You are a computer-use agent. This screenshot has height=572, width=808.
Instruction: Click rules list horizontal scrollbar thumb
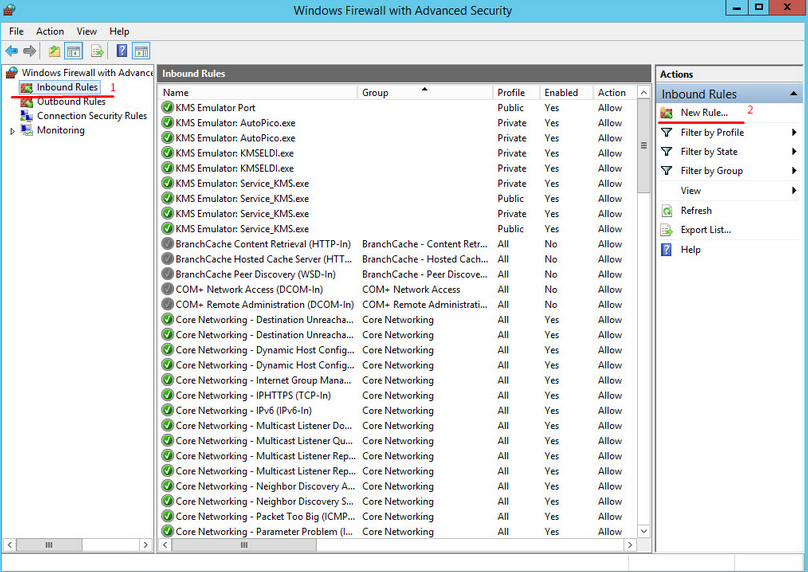pyautogui.click(x=244, y=545)
